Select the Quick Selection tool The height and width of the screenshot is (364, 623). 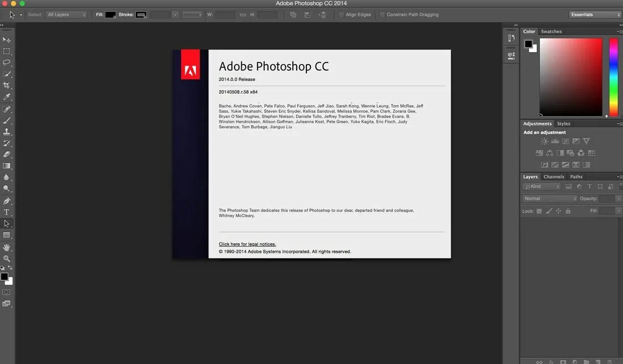(x=6, y=74)
